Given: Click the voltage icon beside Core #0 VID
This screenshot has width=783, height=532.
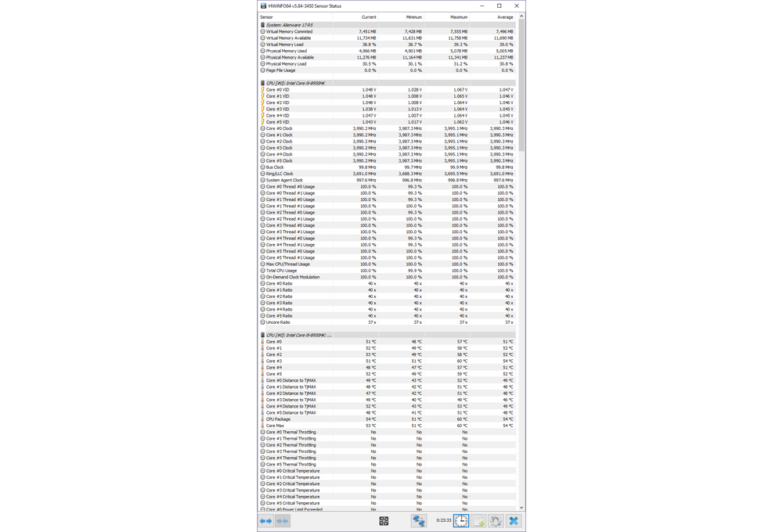Looking at the screenshot, I should pos(264,89).
